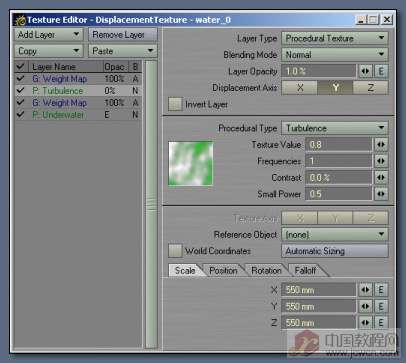Click the Opac column header
The image size is (406, 363).
[x=116, y=67]
